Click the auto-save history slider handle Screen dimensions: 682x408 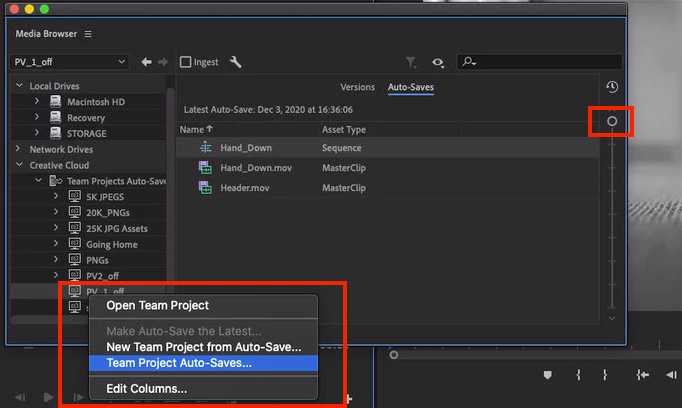click(x=612, y=121)
